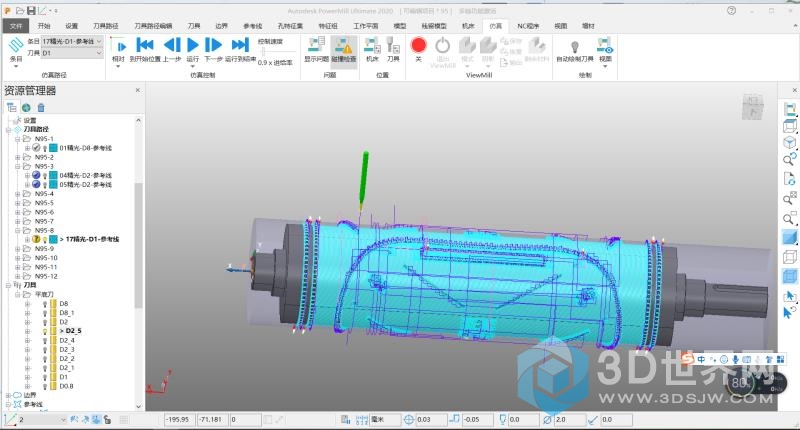Click the explorer globe icon
800x430 pixels.
26,107
